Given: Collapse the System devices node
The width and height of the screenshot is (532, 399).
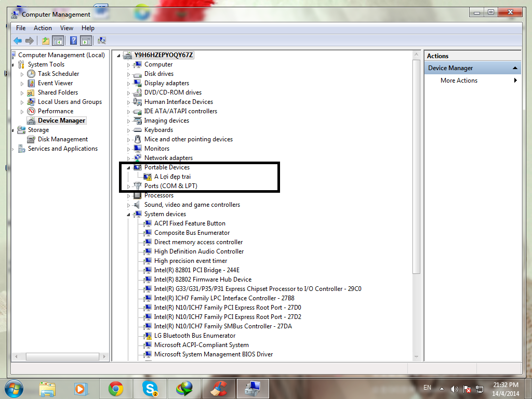Looking at the screenshot, I should point(129,214).
